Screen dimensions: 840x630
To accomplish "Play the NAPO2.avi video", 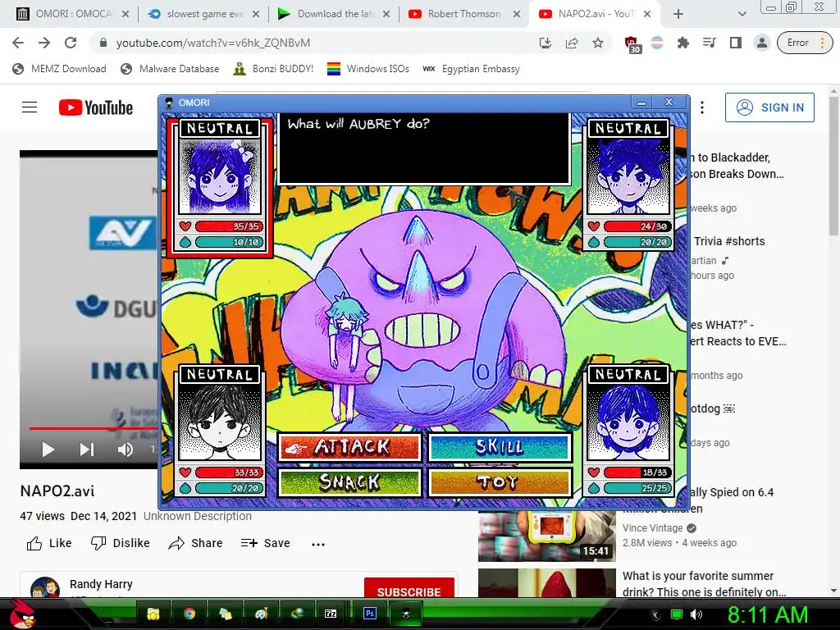I will (48, 449).
